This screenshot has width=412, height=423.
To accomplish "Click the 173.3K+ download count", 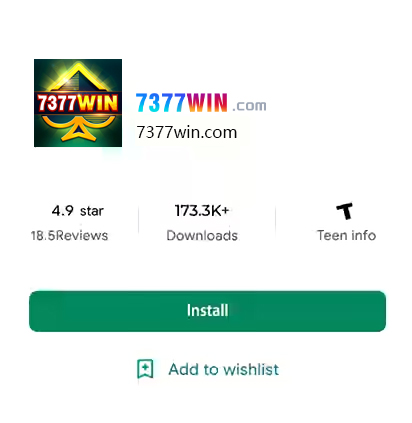I will pyautogui.click(x=202, y=210).
